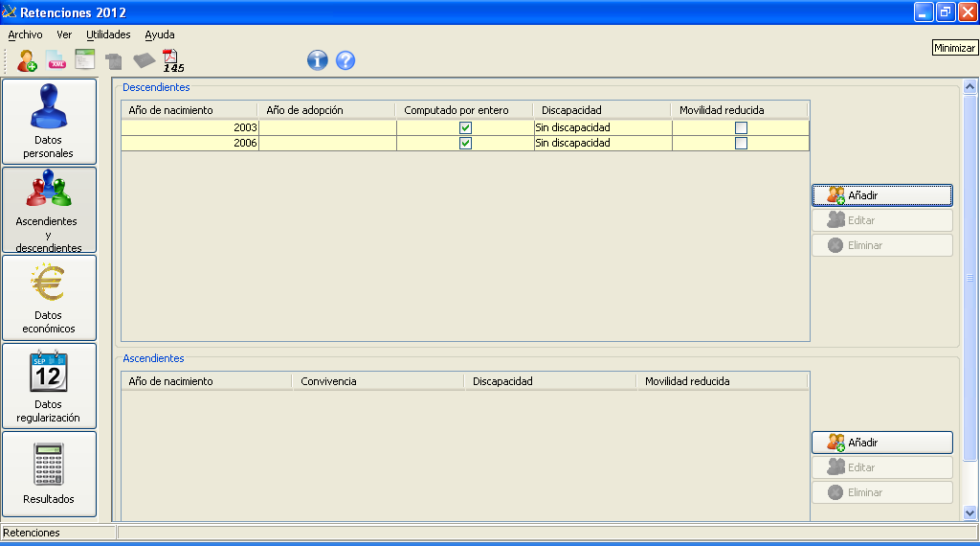980x546 pixels.
Task: Open the Datos personales section
Action: pyautogui.click(x=49, y=122)
